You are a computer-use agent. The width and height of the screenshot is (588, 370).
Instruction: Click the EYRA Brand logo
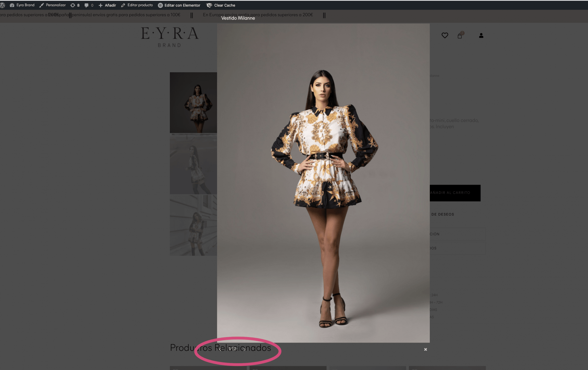(x=170, y=37)
